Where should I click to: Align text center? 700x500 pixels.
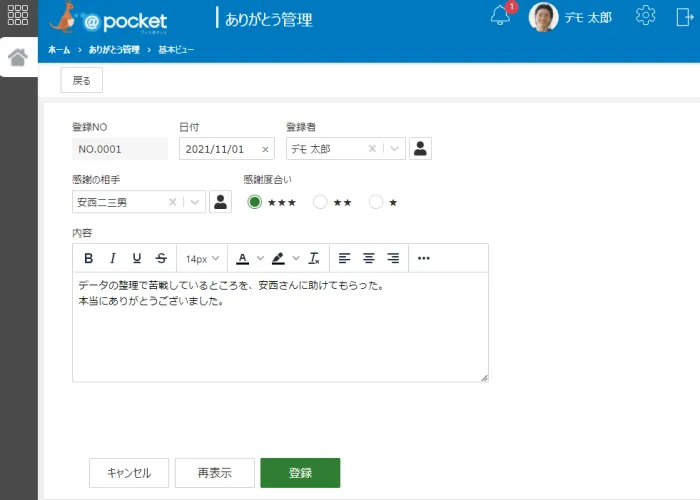click(369, 258)
